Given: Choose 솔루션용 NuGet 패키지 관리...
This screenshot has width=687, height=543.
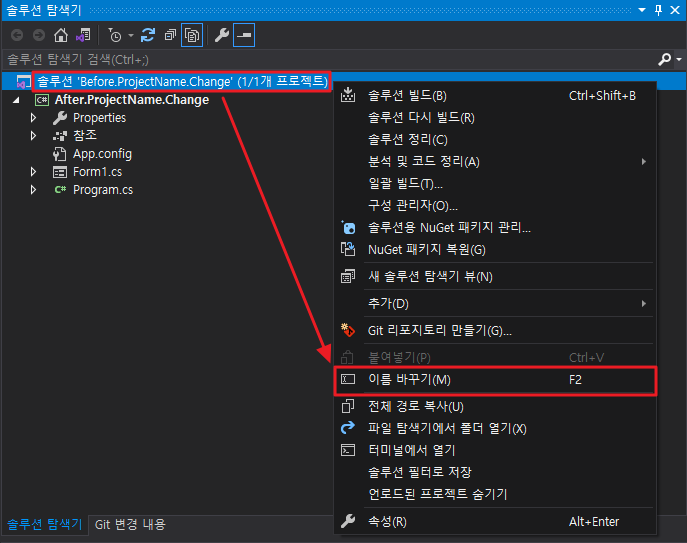Looking at the screenshot, I should pyautogui.click(x=495, y=227).
